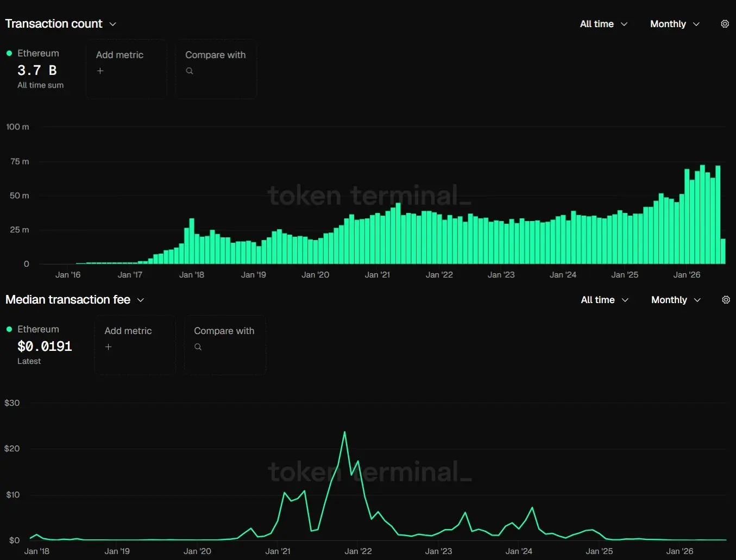The width and height of the screenshot is (736, 560).
Task: Open Monthly interval dropdown for Transaction count
Action: (675, 24)
